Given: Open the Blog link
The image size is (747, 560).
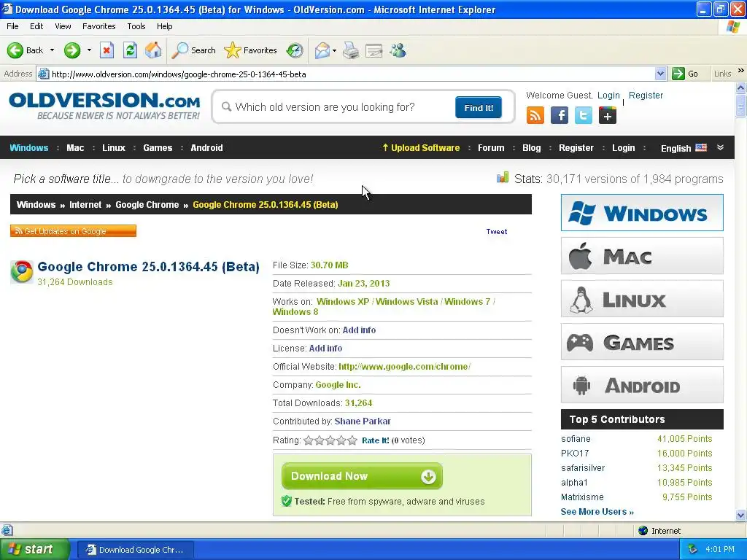Looking at the screenshot, I should pos(532,147).
